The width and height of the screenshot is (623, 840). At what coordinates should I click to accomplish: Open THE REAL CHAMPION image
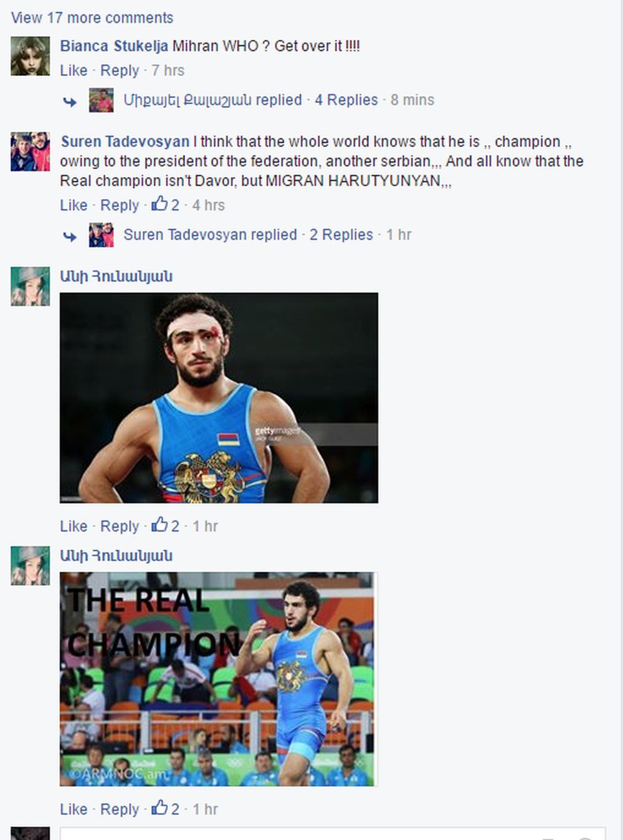click(x=219, y=679)
